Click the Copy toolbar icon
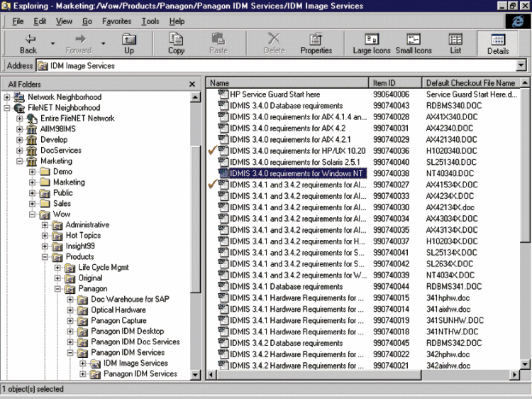Viewport: 532px width, 399px height. coord(176,44)
